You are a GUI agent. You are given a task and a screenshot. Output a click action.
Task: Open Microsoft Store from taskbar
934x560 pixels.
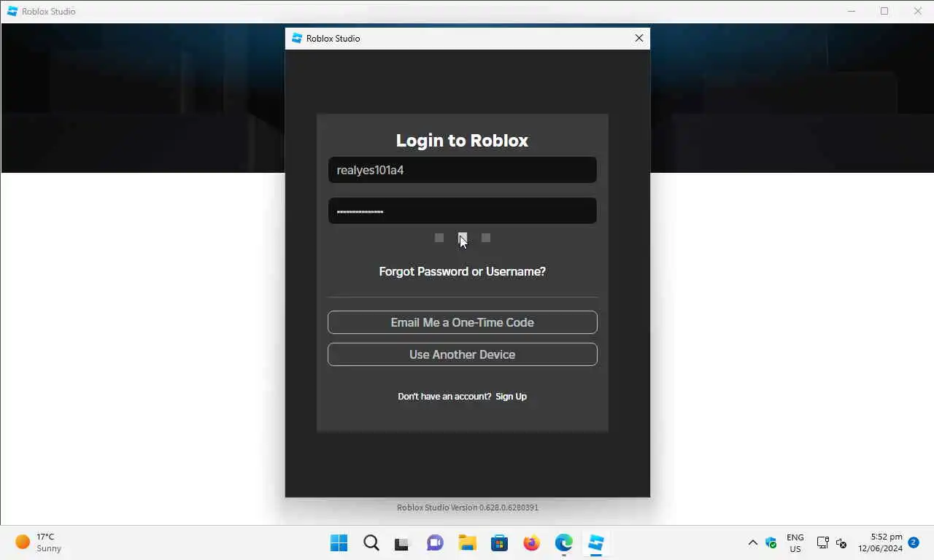[x=499, y=543]
